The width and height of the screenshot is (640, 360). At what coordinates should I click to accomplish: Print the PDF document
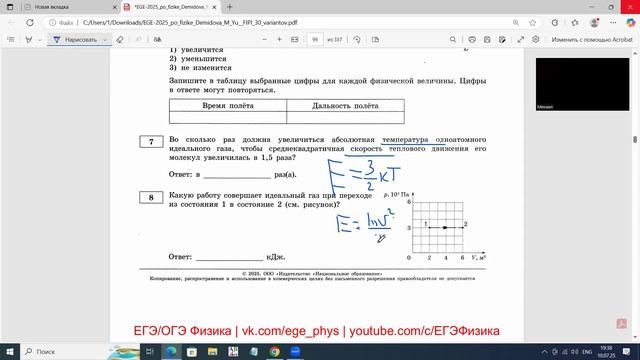(472, 40)
